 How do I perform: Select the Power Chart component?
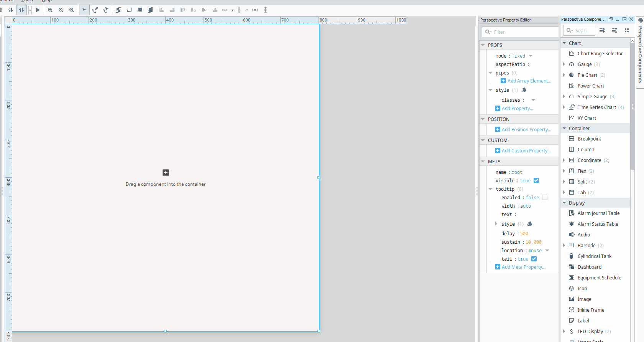pos(591,86)
